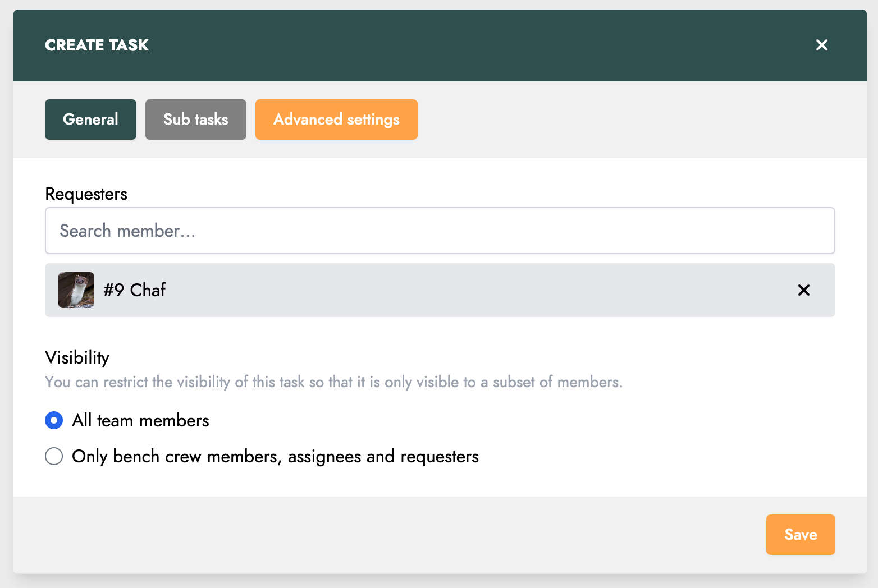The width and height of the screenshot is (878, 588).
Task: Click the visibility restriction description text
Action: (x=333, y=382)
